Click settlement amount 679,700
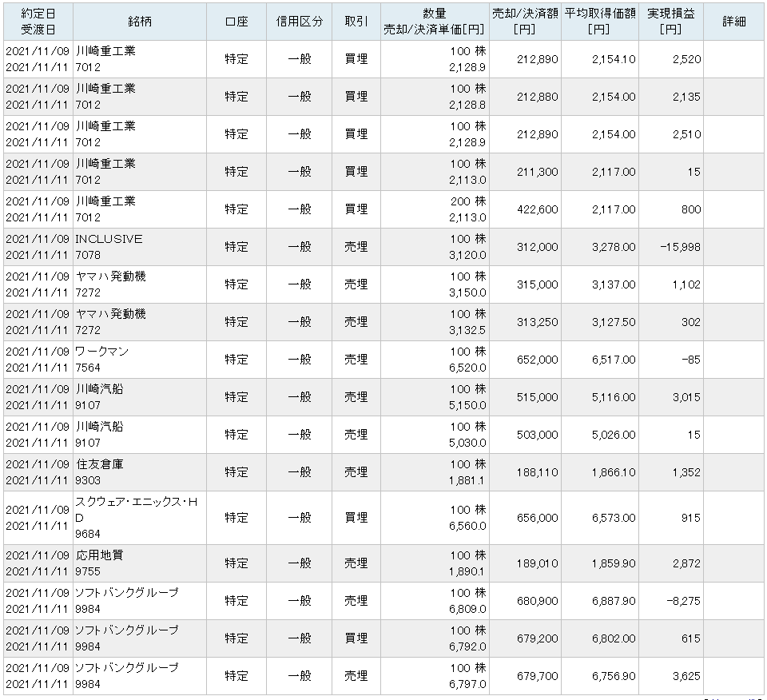 (537, 677)
